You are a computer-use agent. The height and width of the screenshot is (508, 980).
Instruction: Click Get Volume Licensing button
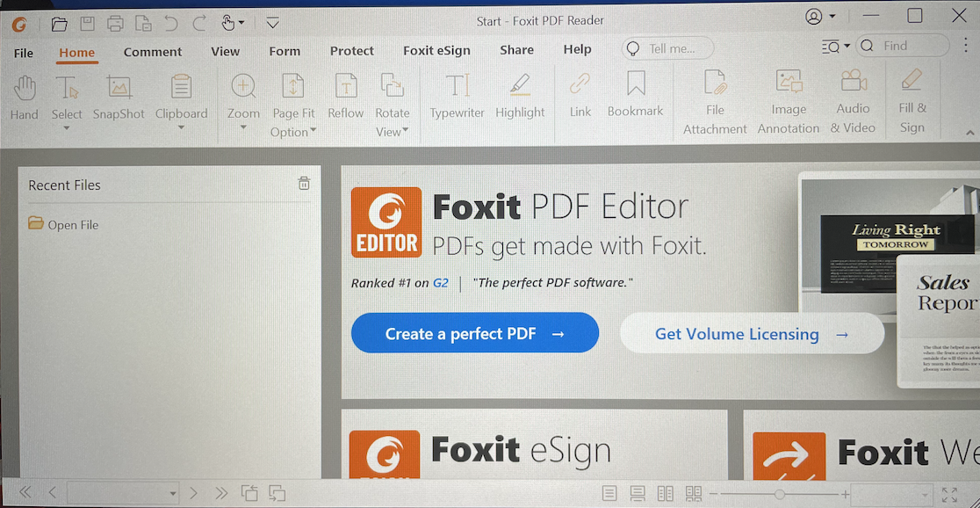point(752,334)
